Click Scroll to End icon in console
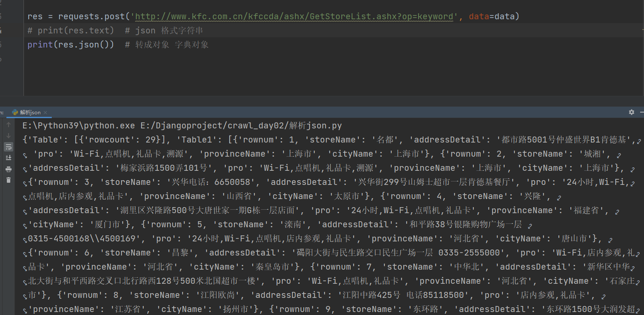 pyautogui.click(x=8, y=158)
